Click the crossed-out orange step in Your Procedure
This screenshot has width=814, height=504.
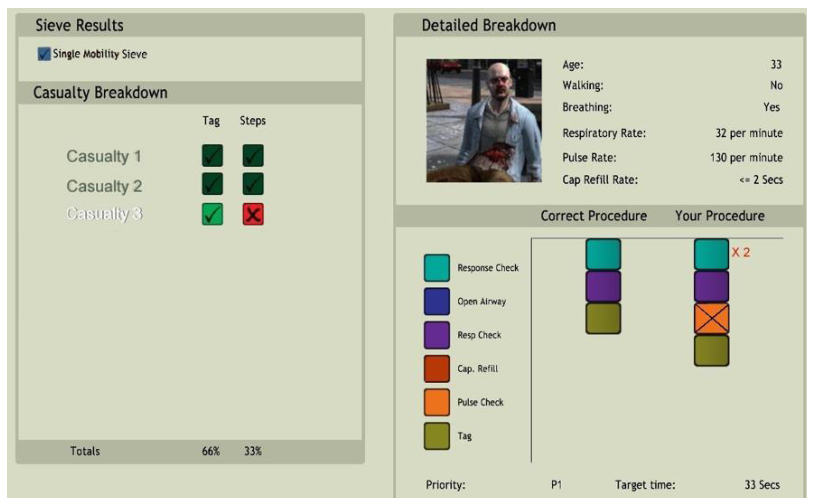point(711,319)
